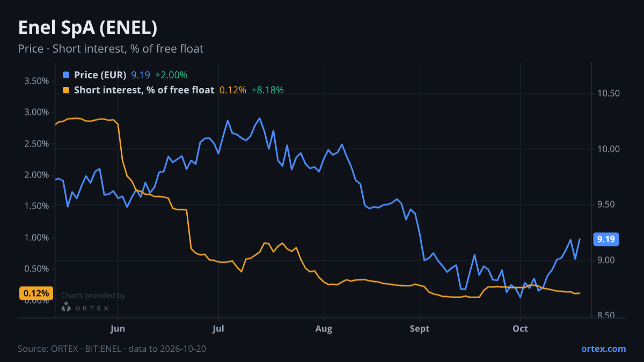
Task: Click the 1.50% left axis label
Action: [x=37, y=206]
